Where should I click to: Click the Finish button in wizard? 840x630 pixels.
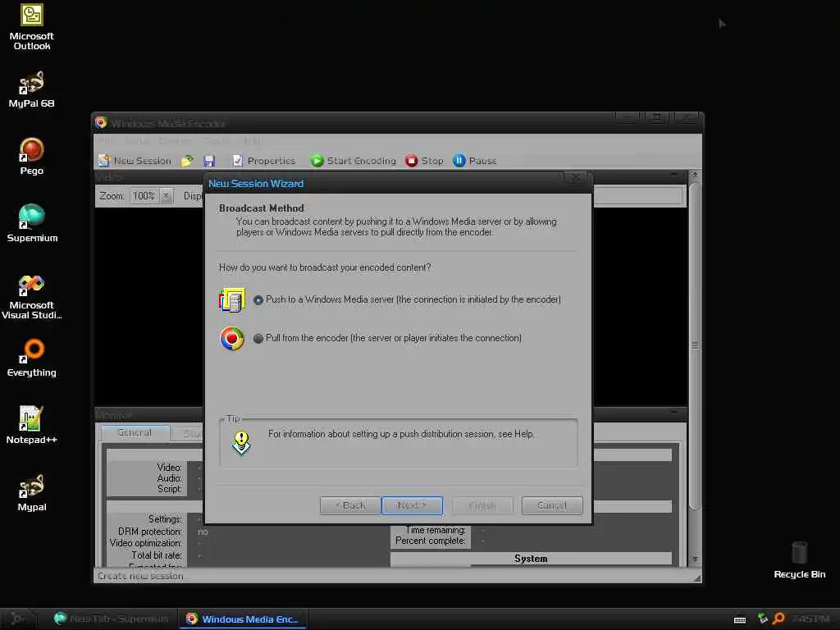coord(482,505)
